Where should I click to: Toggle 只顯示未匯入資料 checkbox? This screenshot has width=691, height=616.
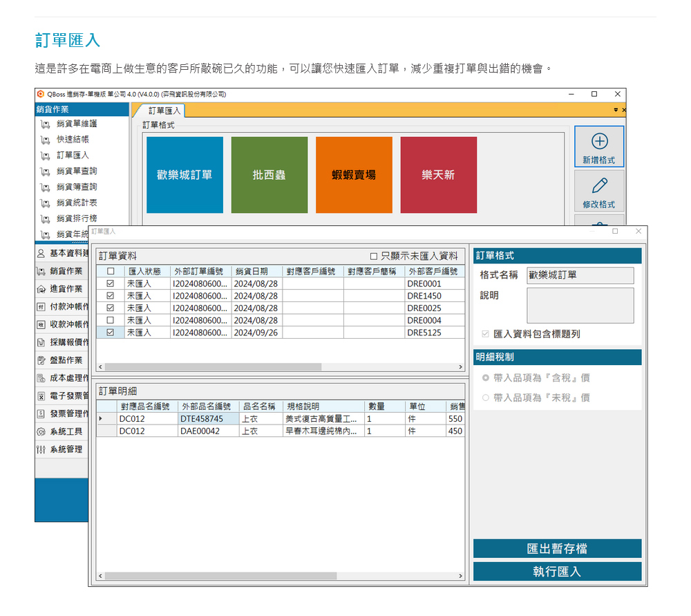click(374, 256)
